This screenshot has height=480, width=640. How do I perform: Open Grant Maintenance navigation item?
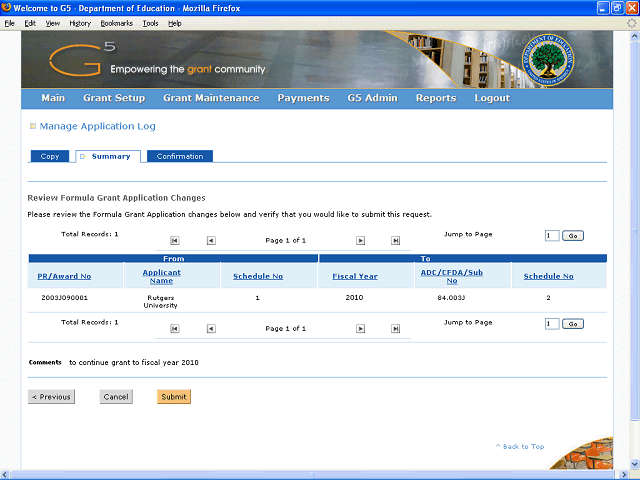[211, 98]
